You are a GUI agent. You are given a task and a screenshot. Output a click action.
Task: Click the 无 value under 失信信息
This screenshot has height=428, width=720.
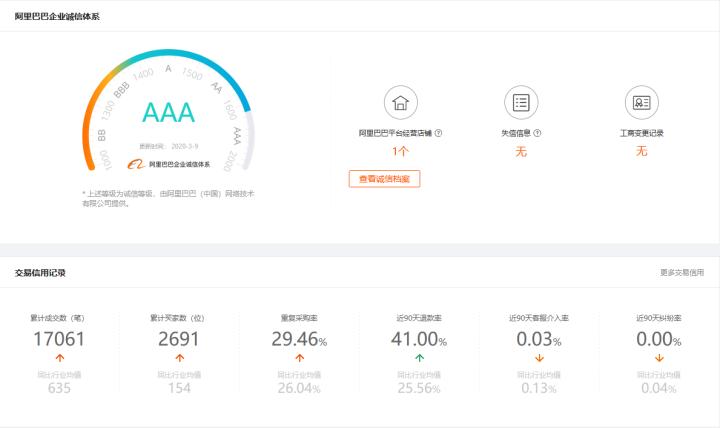point(521,151)
